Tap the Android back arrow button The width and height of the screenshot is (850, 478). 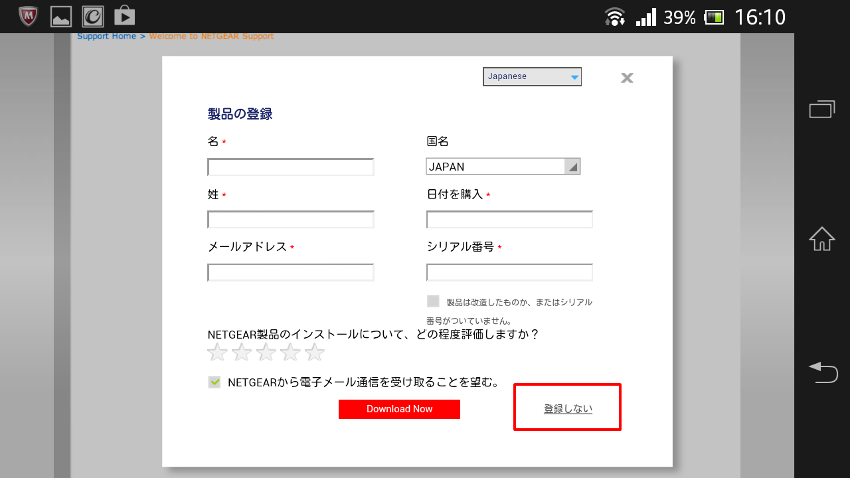click(823, 372)
